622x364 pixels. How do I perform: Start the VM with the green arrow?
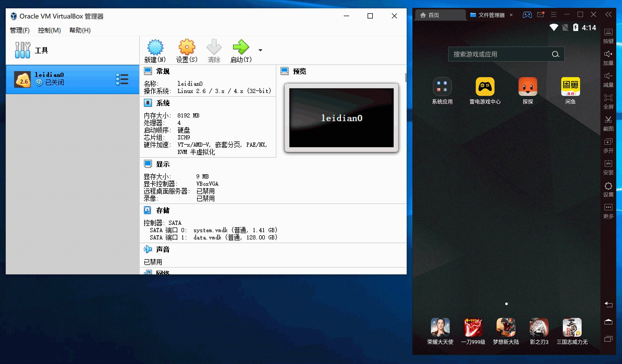click(x=241, y=47)
